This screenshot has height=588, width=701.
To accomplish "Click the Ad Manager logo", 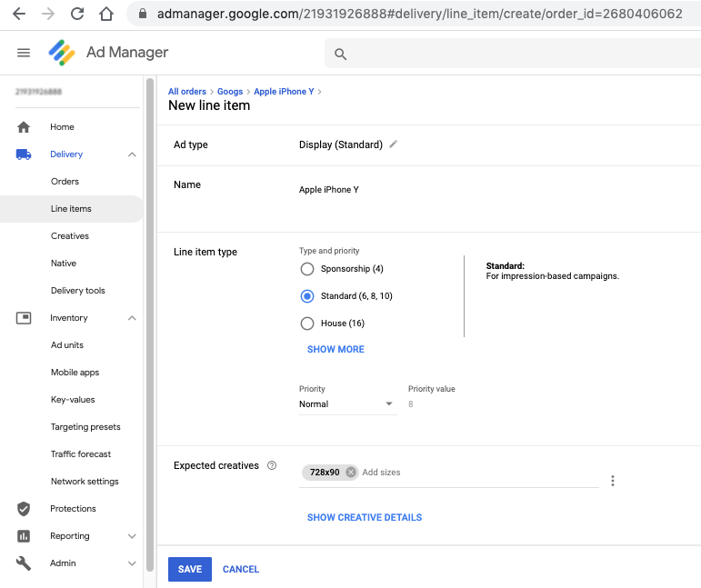I will 62,53.
